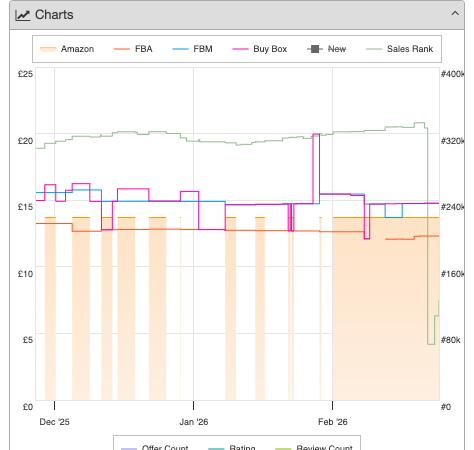Toggle the Sales Rank series in the legend
Screen dimensions: 474x450
click(400, 49)
